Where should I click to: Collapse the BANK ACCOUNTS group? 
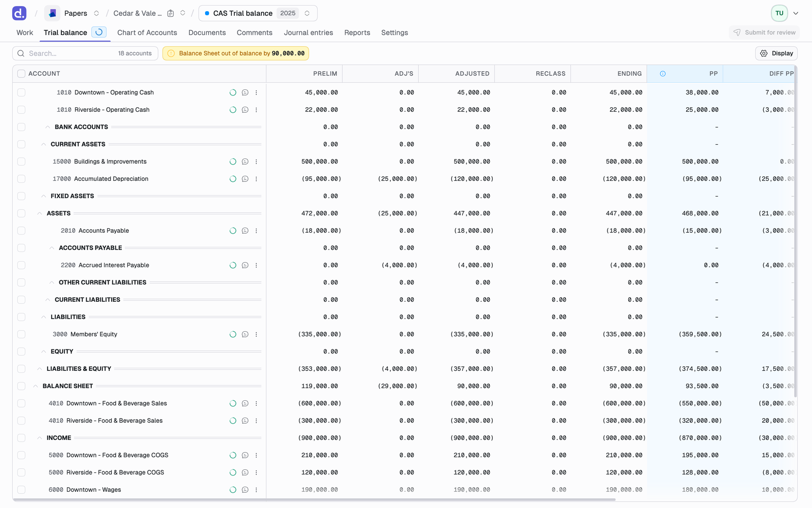pyautogui.click(x=48, y=127)
